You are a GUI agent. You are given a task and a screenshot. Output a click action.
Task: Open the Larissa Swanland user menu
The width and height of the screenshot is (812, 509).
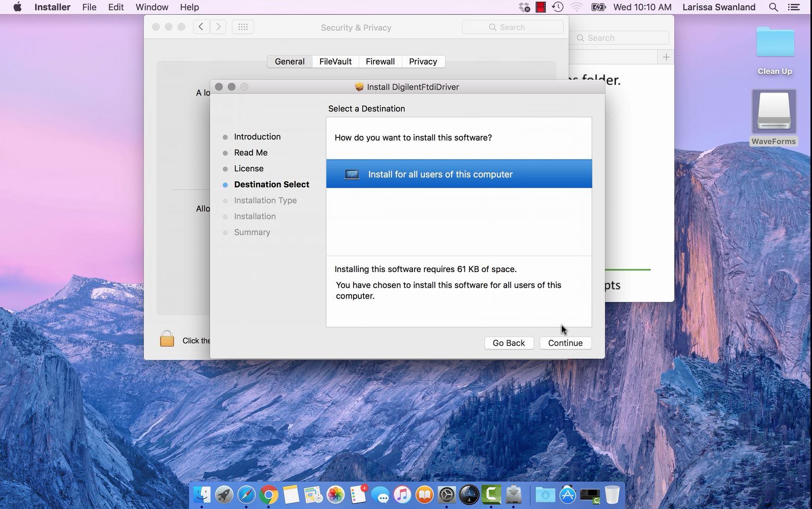(719, 7)
